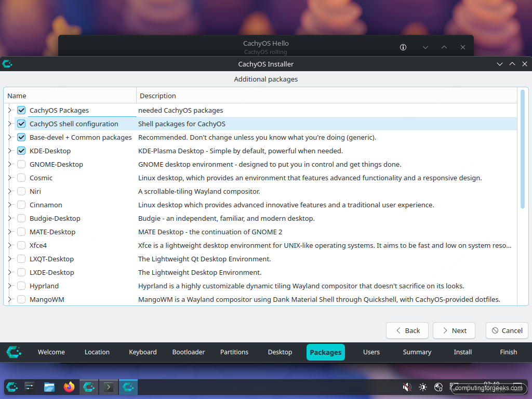
Task: Check the Xfce4 checkbox
Action: (x=21, y=245)
